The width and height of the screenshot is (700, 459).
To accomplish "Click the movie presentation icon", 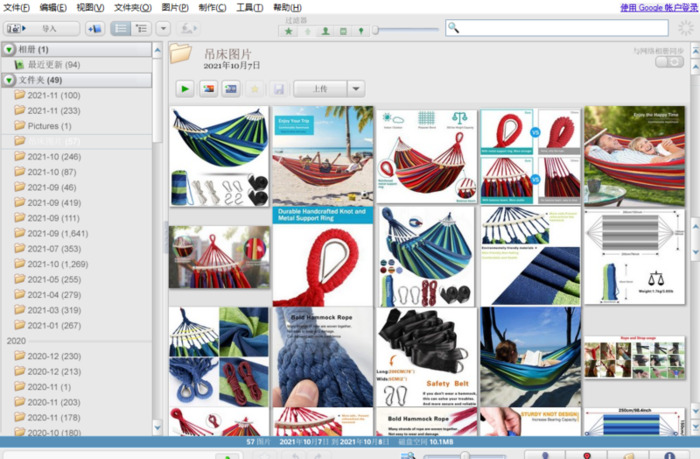I will [x=231, y=88].
